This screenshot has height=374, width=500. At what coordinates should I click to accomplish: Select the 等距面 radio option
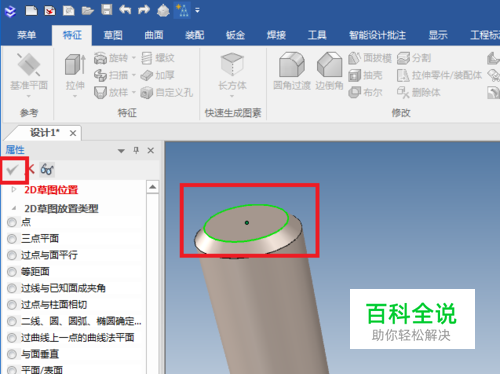pos(12,272)
